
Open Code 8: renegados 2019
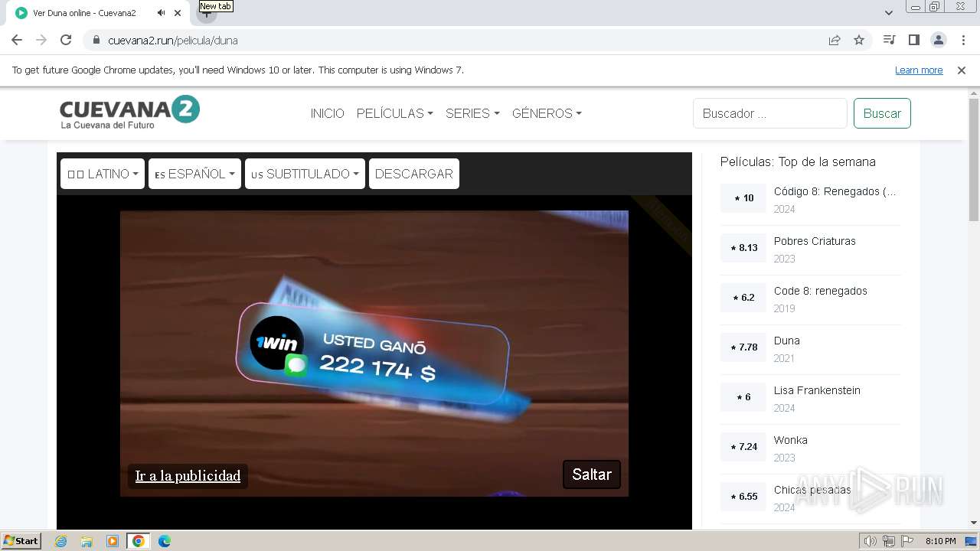[x=821, y=291]
